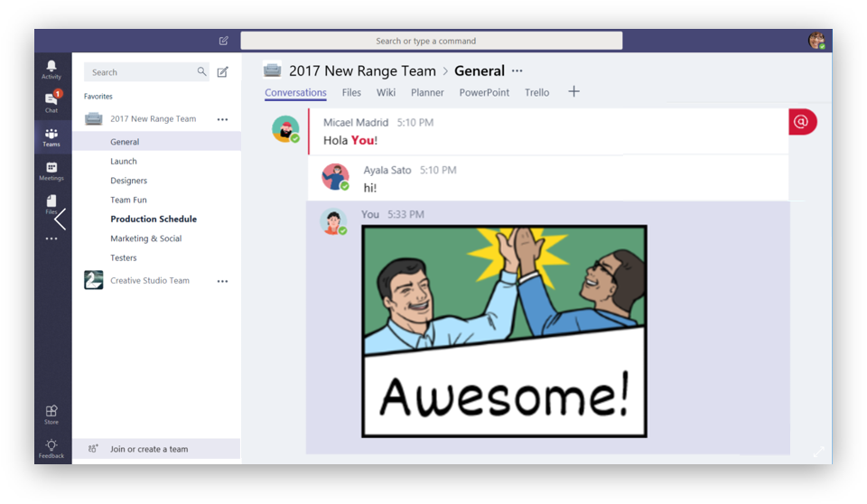Click Join or create a team
The image size is (867, 504).
(x=156, y=449)
